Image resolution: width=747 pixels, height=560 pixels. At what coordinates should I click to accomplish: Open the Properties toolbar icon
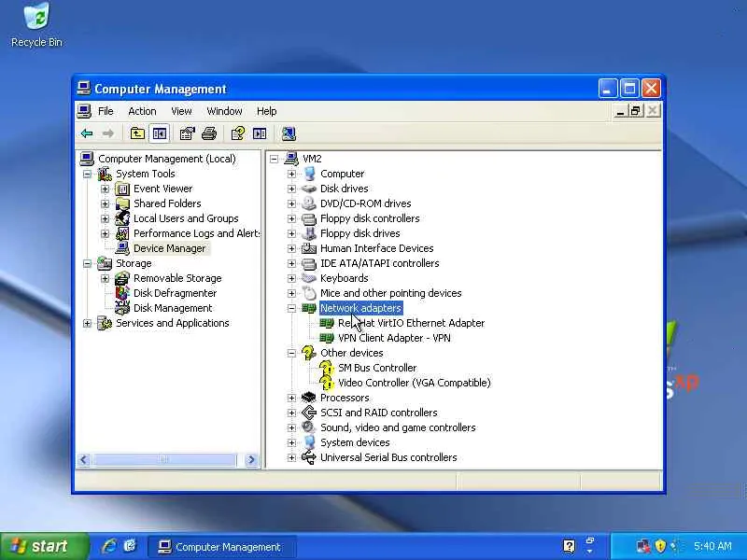click(188, 133)
